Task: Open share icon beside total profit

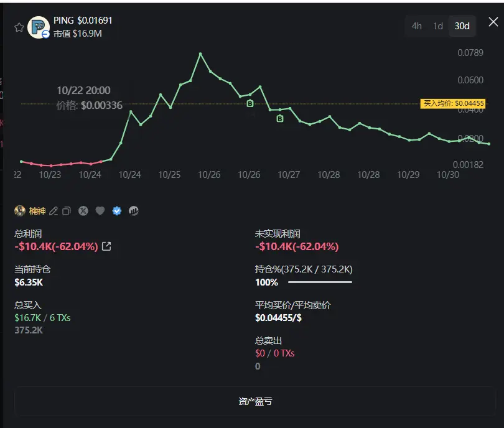Action: click(x=106, y=246)
